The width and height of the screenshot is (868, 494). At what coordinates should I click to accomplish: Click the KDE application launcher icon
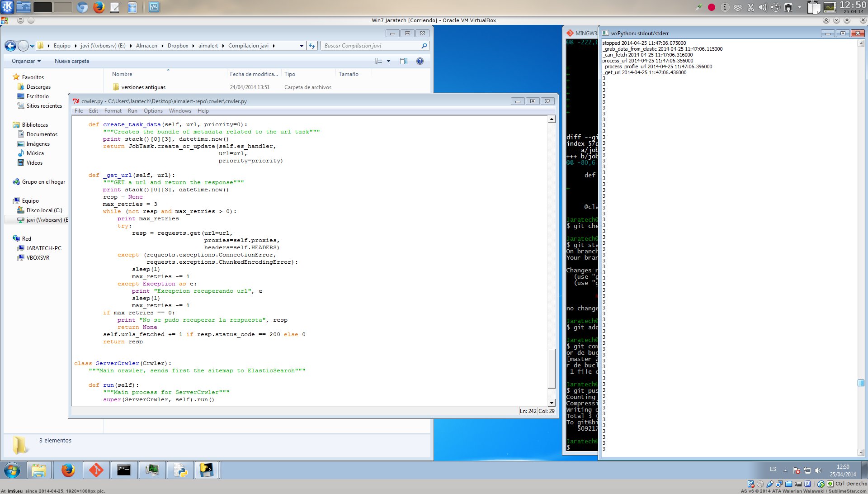coord(8,7)
